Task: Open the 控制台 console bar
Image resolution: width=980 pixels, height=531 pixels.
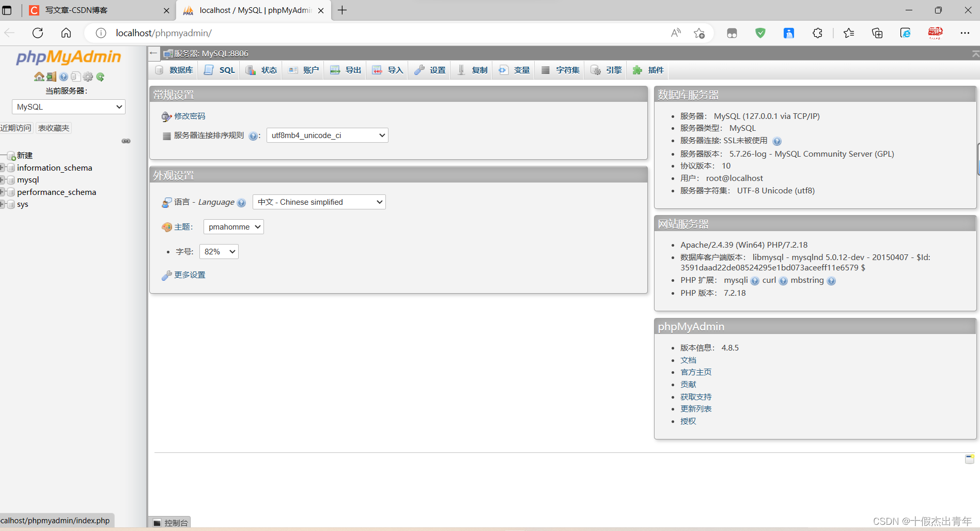Action: tap(170, 523)
